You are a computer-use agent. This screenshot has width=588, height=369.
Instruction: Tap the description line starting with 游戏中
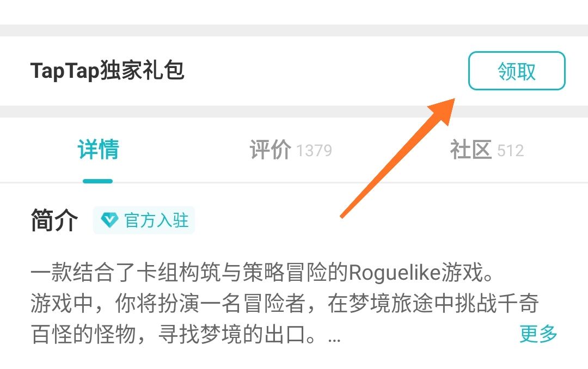click(285, 303)
